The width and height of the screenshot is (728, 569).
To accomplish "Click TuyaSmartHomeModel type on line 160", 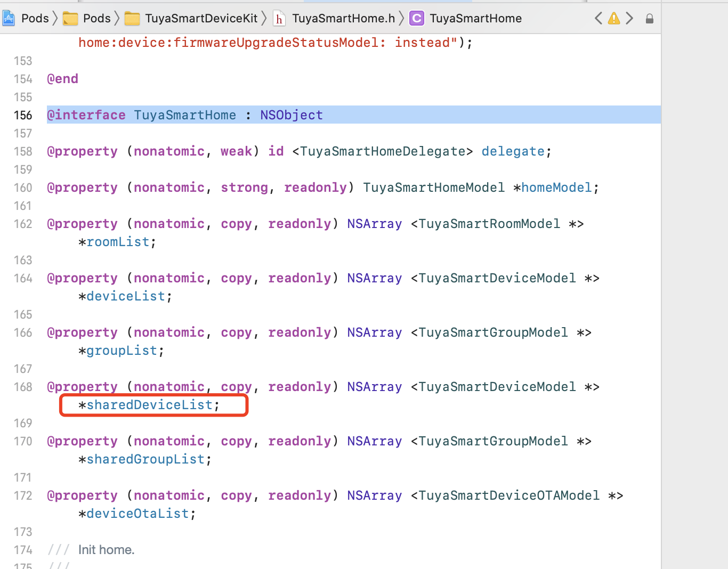I will click(434, 188).
